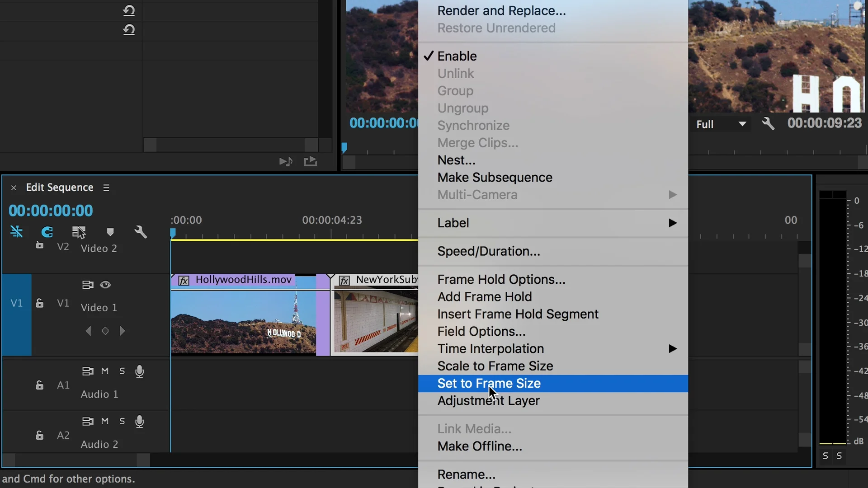Toggle Video 1 track output eye

coord(105,285)
